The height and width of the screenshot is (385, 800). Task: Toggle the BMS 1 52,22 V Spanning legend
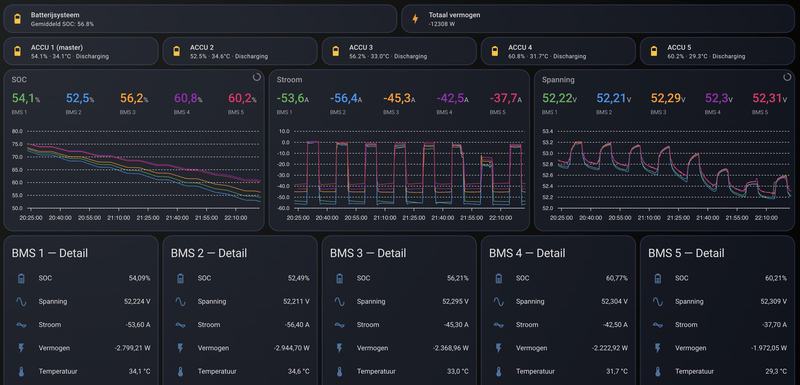(x=560, y=102)
